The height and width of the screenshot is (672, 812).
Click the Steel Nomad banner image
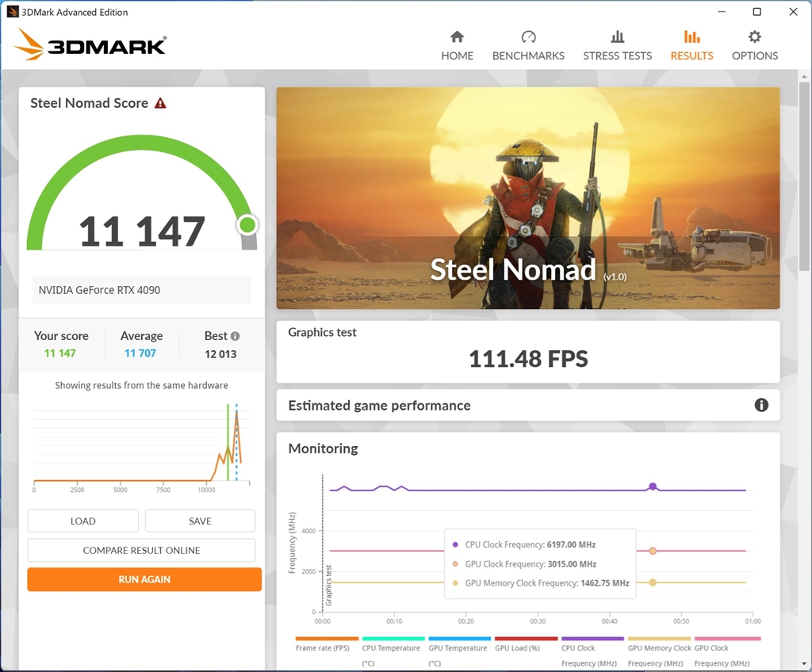tap(527, 198)
